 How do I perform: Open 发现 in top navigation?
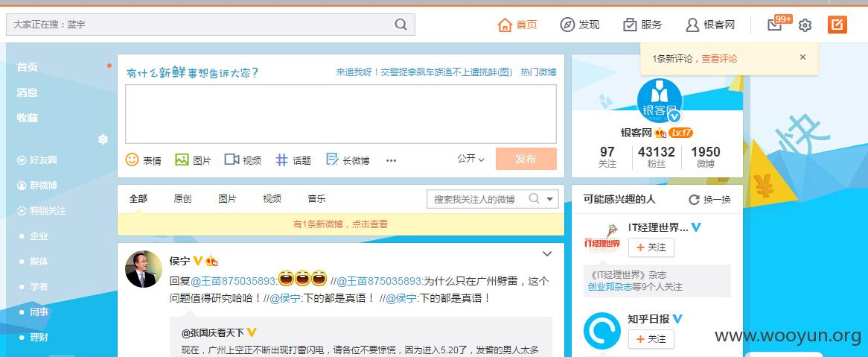580,25
